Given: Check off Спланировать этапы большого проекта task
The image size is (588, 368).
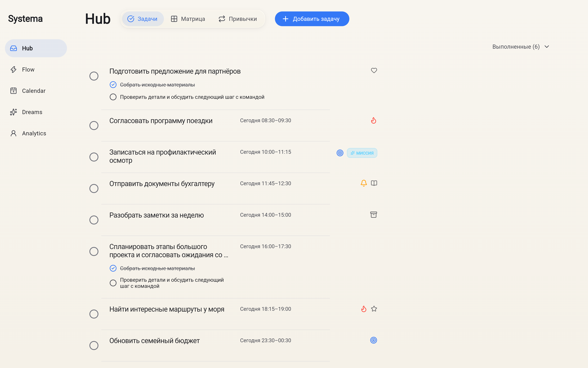Looking at the screenshot, I should [94, 251].
